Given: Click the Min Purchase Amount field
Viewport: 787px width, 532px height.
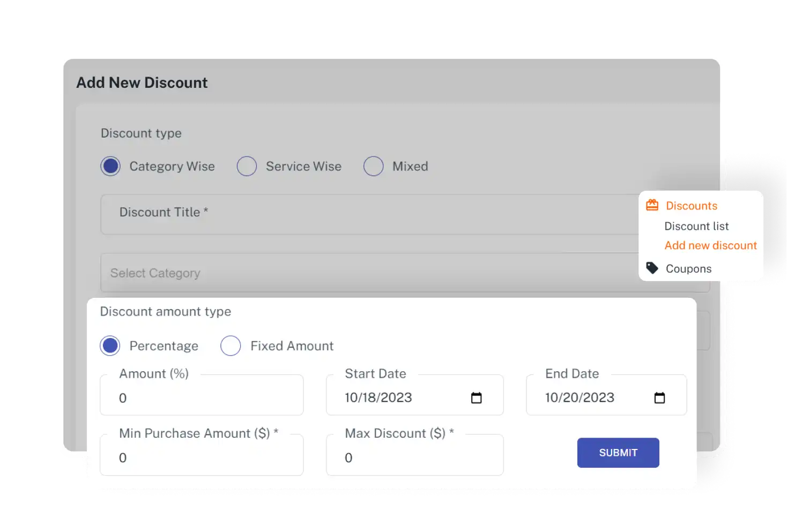Looking at the screenshot, I should click(202, 455).
